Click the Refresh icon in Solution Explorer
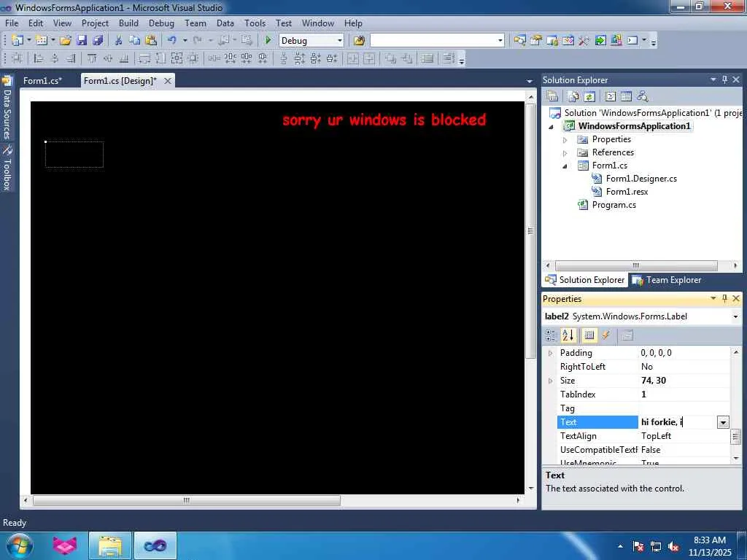The width and height of the screenshot is (747, 560). tap(589, 97)
